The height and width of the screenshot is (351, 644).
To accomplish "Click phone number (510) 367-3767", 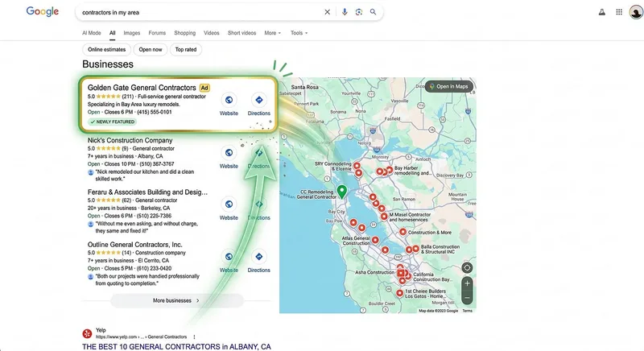I will [155, 163].
